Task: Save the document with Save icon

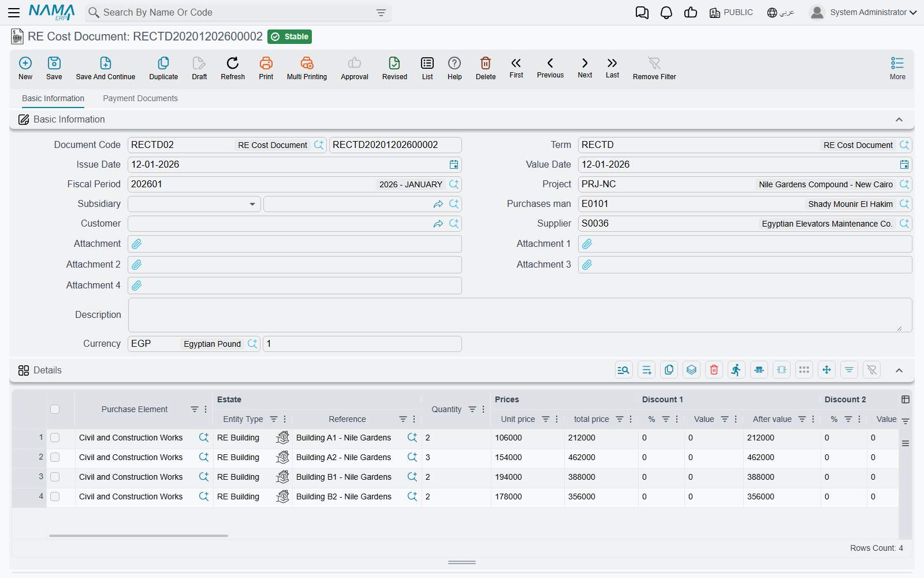Action: [54, 68]
